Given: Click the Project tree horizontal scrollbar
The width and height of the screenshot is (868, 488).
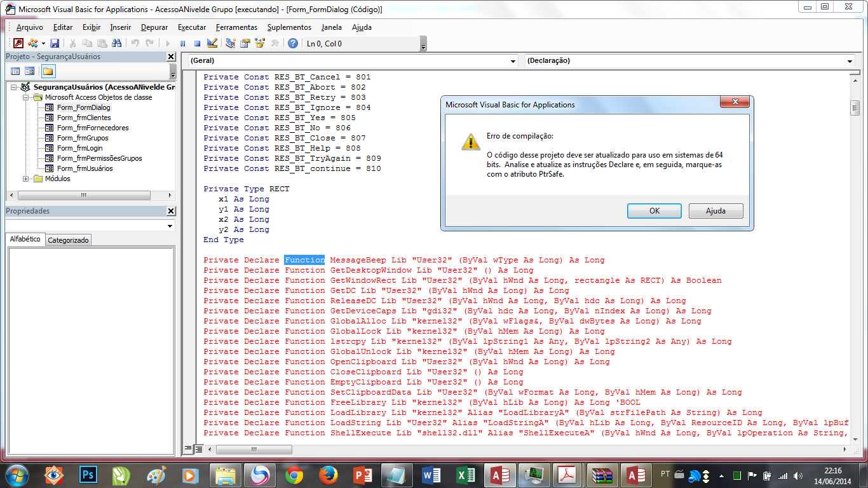Looking at the screenshot, I should click(x=90, y=196).
